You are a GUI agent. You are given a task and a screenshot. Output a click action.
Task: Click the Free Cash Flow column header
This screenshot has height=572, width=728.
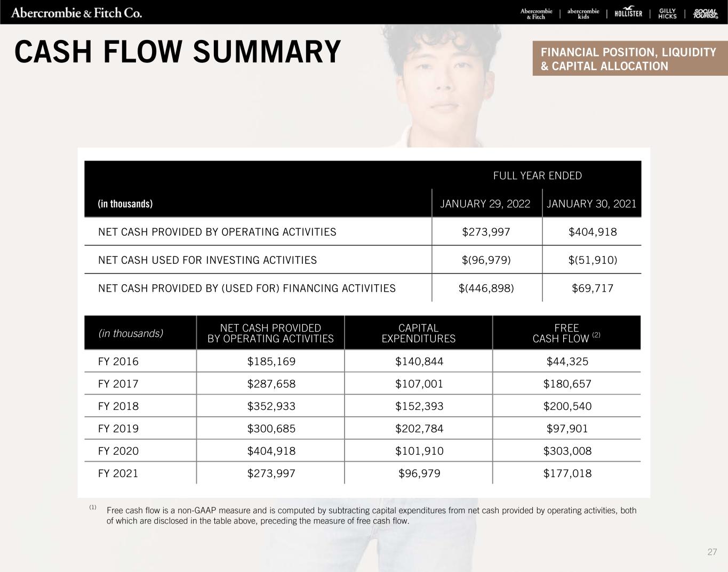[566, 333]
